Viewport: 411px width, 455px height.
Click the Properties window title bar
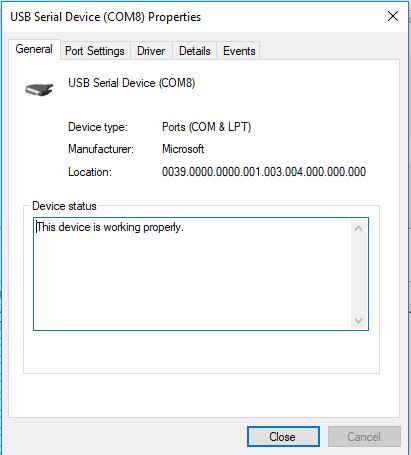(193, 17)
